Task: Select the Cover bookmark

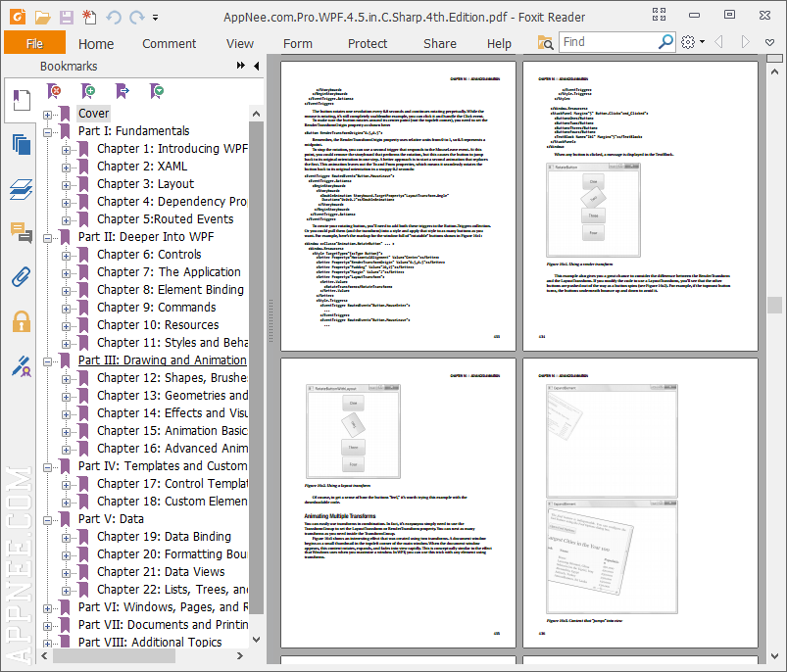Action: (94, 114)
